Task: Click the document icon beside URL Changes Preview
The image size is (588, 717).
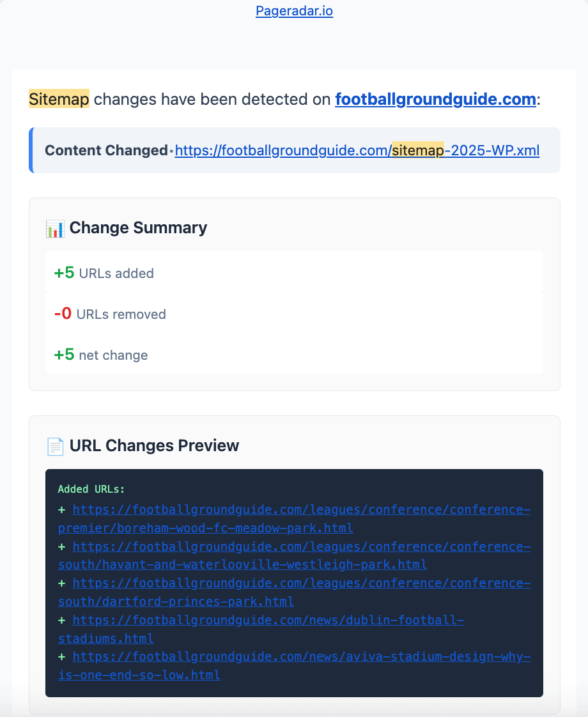Action: [x=55, y=446]
